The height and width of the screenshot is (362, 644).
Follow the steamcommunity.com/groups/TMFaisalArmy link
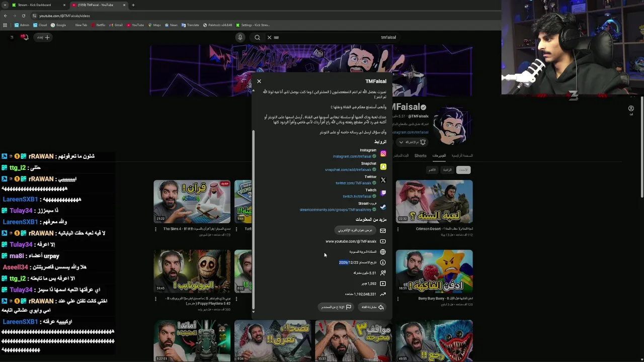[x=335, y=210]
